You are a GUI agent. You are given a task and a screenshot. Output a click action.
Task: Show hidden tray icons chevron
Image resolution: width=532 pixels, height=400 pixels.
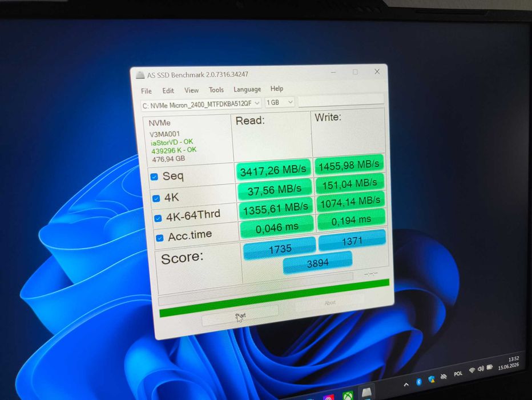[406, 385]
